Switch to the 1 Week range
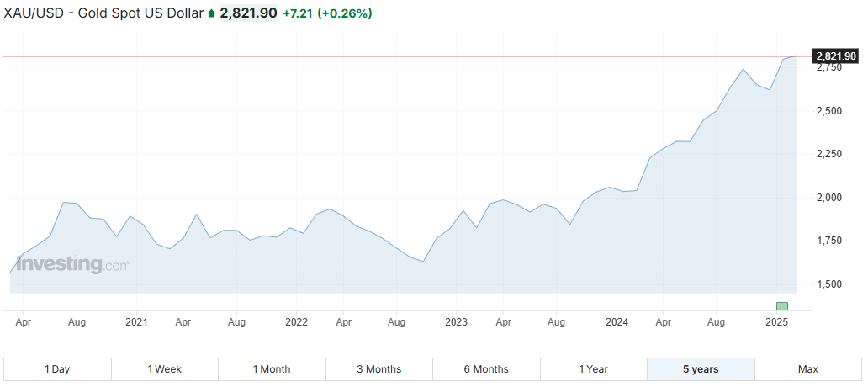The height and width of the screenshot is (387, 868). (x=164, y=369)
